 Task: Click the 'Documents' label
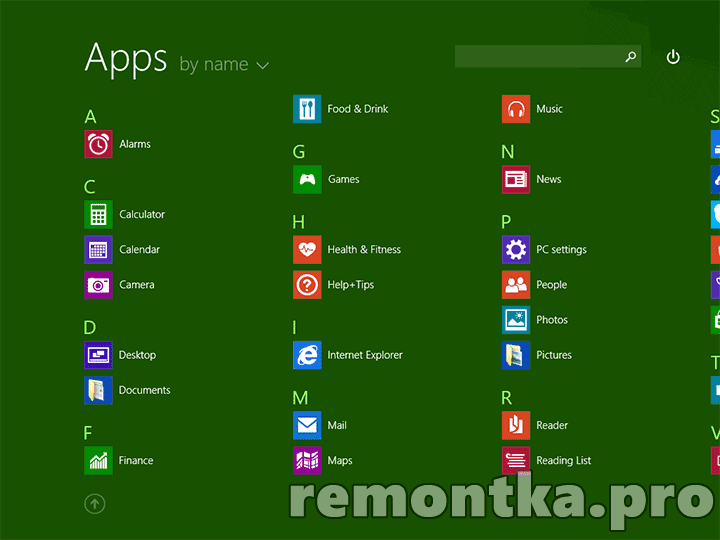145,390
